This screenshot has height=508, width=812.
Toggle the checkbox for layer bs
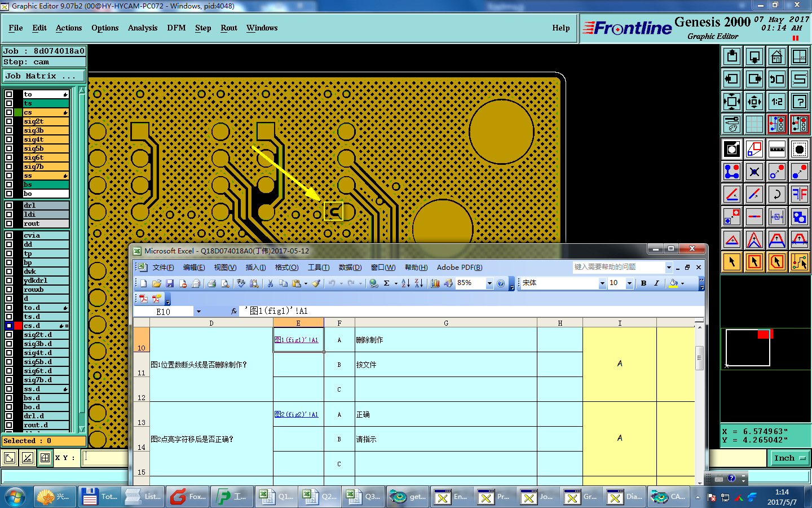click(x=9, y=185)
